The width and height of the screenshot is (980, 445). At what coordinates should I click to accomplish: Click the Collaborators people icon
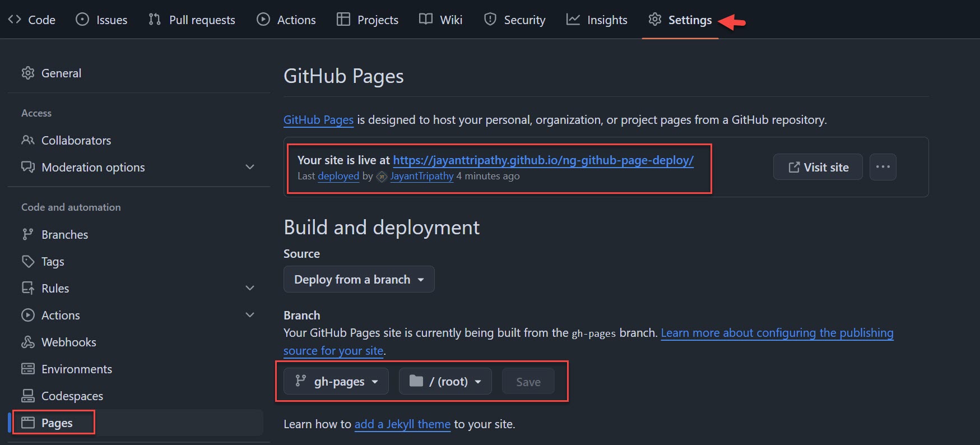tap(28, 140)
